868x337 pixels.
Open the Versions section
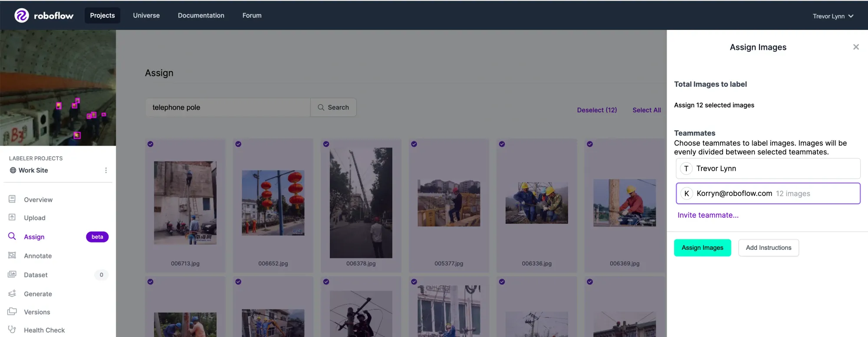point(37,312)
